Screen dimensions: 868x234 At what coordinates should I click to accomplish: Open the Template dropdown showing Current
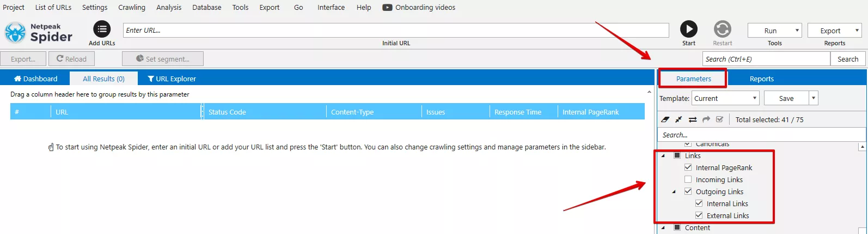click(726, 98)
